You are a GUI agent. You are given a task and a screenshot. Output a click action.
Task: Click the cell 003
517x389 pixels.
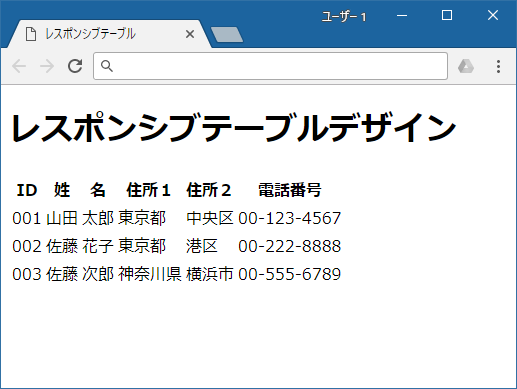[27, 274]
